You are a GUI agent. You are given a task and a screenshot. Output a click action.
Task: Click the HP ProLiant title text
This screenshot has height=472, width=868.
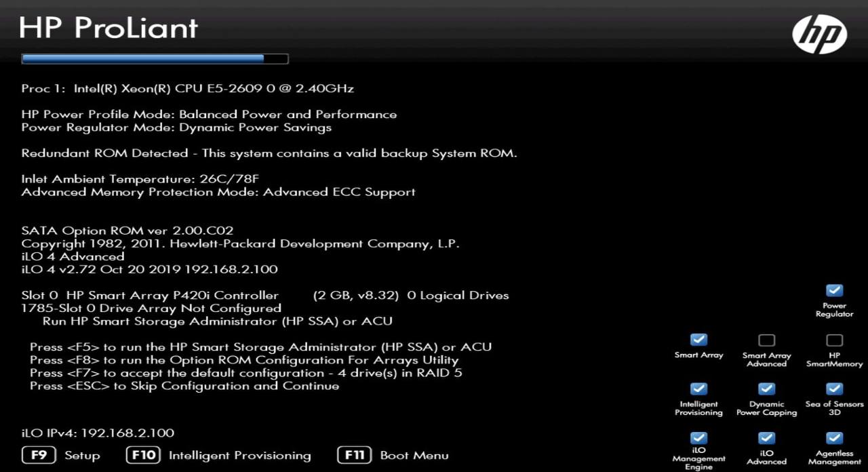coord(108,28)
